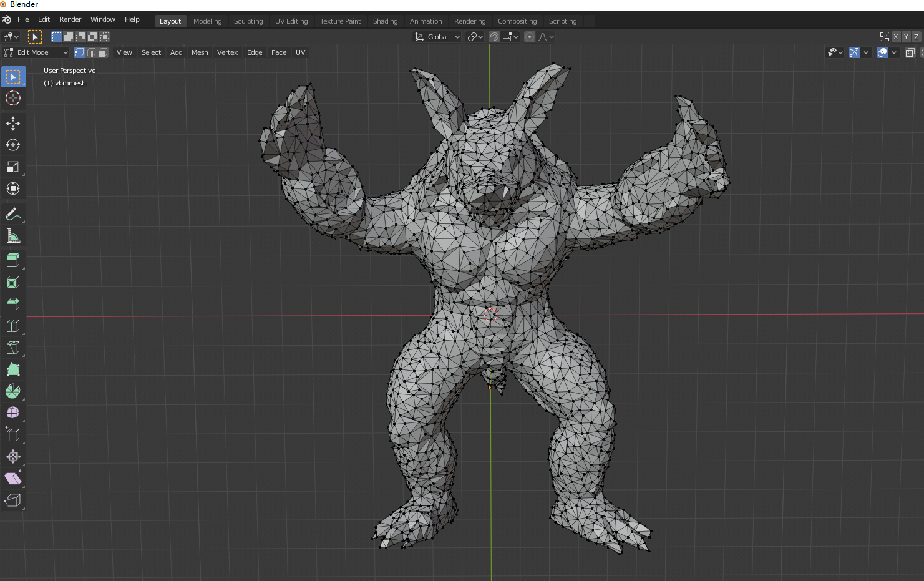Activate the 3D Cursor tool
Viewport: 924px width, 581px height.
pos(13,98)
